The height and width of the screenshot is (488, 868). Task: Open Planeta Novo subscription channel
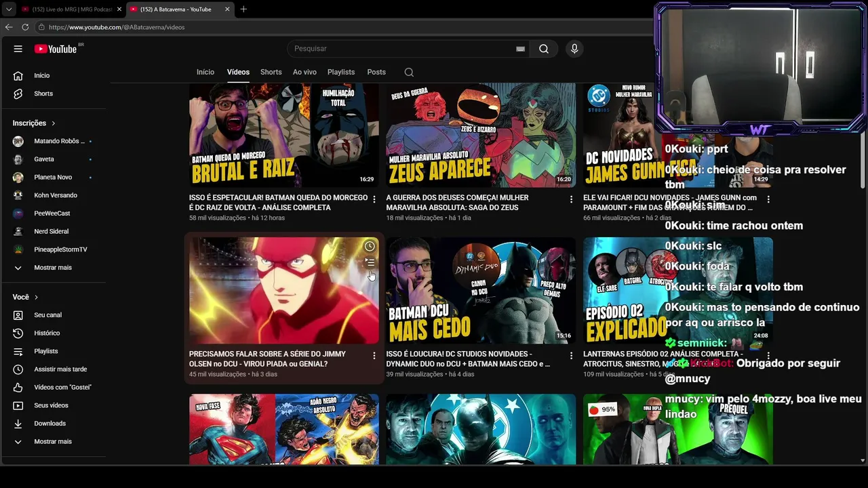(x=53, y=178)
